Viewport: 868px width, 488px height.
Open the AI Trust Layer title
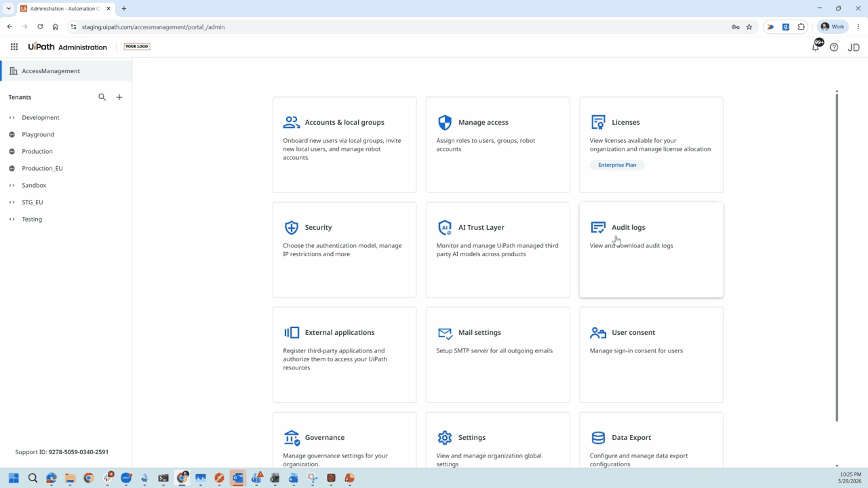481,227
